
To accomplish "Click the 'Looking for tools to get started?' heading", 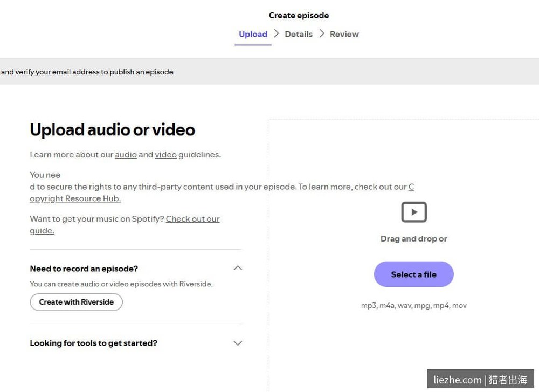I will pos(93,343).
